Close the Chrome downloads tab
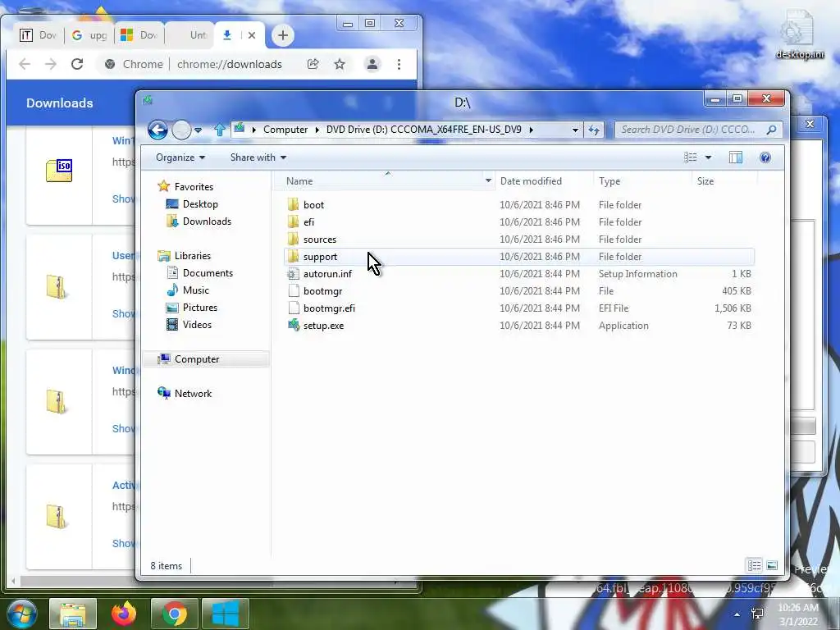The image size is (840, 630). [252, 35]
